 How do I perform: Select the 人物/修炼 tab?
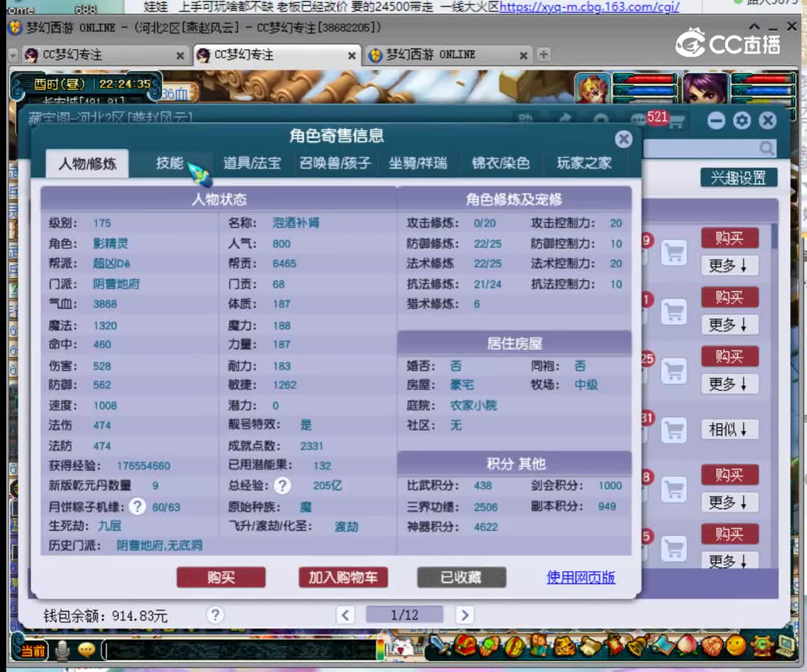click(87, 163)
